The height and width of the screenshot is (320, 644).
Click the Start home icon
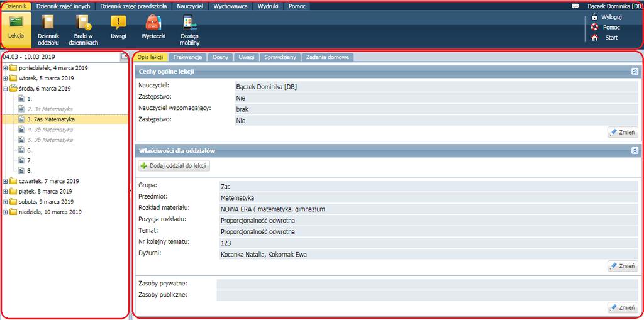(x=594, y=37)
